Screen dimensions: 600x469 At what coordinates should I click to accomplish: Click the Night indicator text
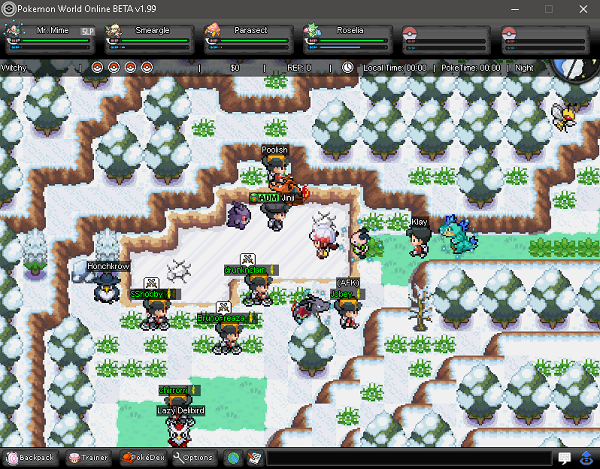pos(524,68)
